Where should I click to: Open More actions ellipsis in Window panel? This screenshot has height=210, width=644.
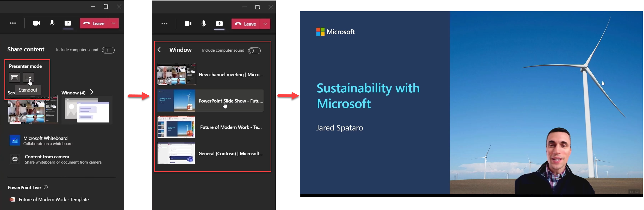pyautogui.click(x=164, y=24)
